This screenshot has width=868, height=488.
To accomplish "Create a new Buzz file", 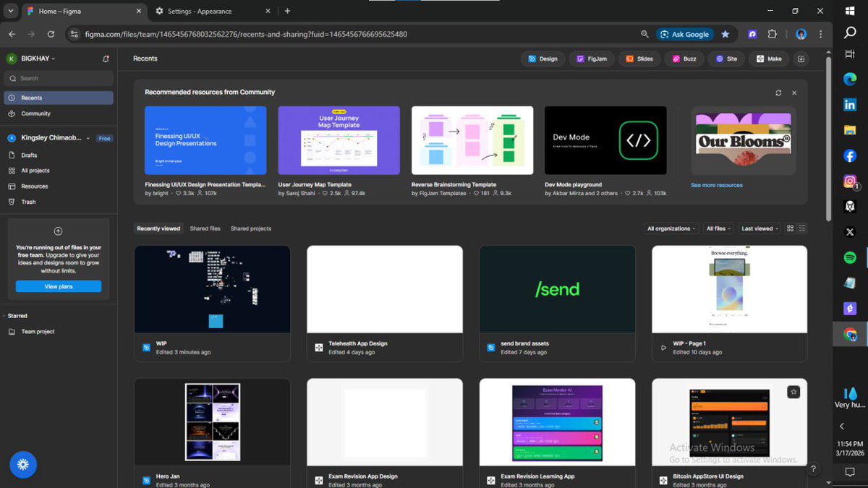I will pos(684,59).
